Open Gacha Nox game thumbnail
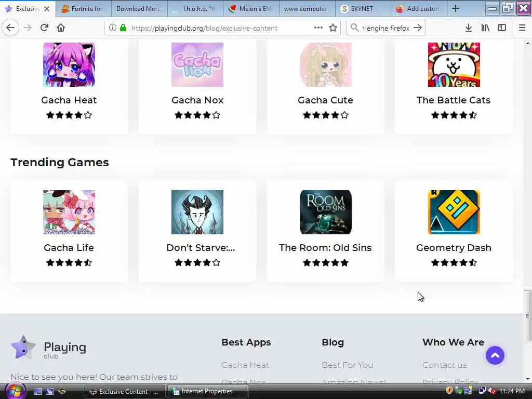Screen dimensions: 532x399 (197, 64)
